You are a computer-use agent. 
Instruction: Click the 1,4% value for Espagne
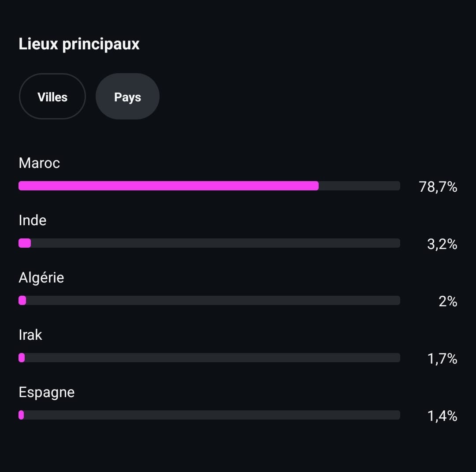[x=443, y=416]
